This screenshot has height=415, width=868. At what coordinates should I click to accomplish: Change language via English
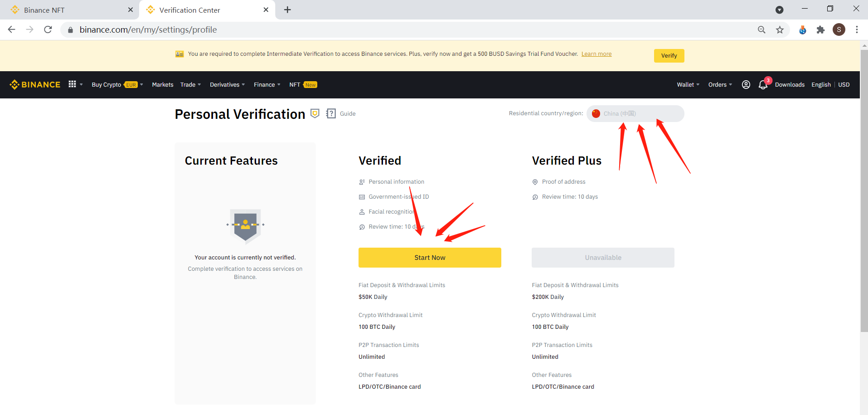click(x=821, y=84)
